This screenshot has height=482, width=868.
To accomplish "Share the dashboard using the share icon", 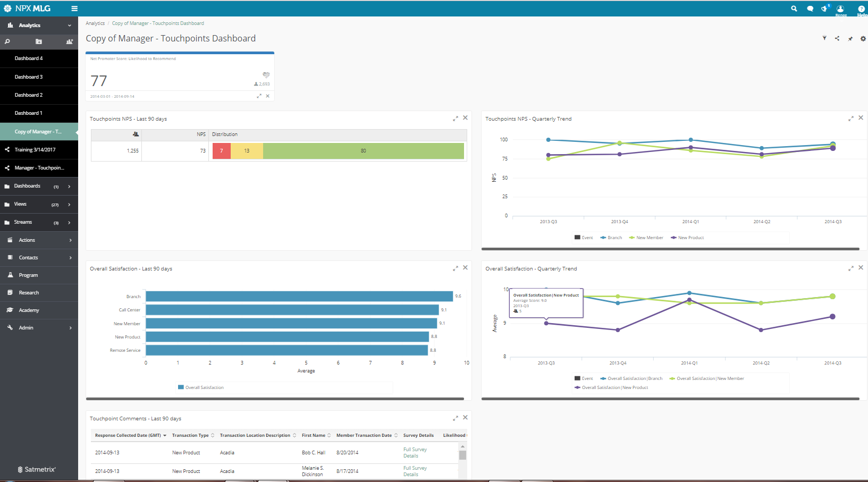I will [x=837, y=38].
